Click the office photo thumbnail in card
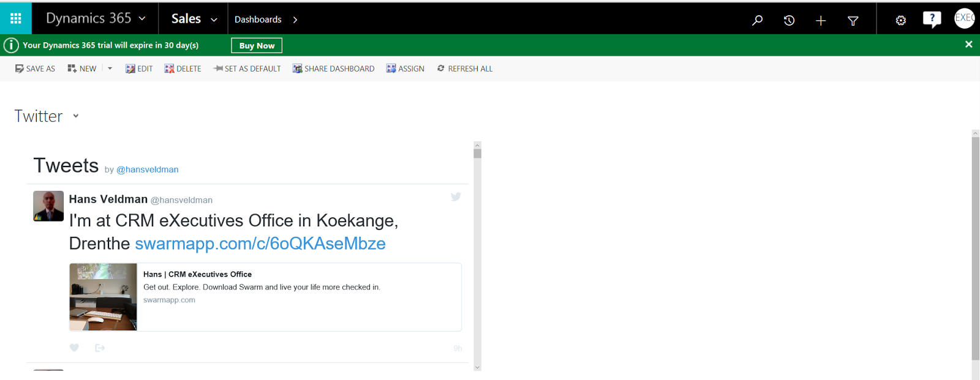 click(104, 297)
